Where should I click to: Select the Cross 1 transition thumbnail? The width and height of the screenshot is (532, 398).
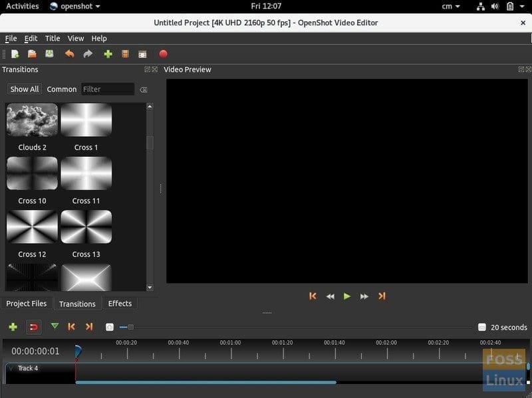(x=86, y=120)
